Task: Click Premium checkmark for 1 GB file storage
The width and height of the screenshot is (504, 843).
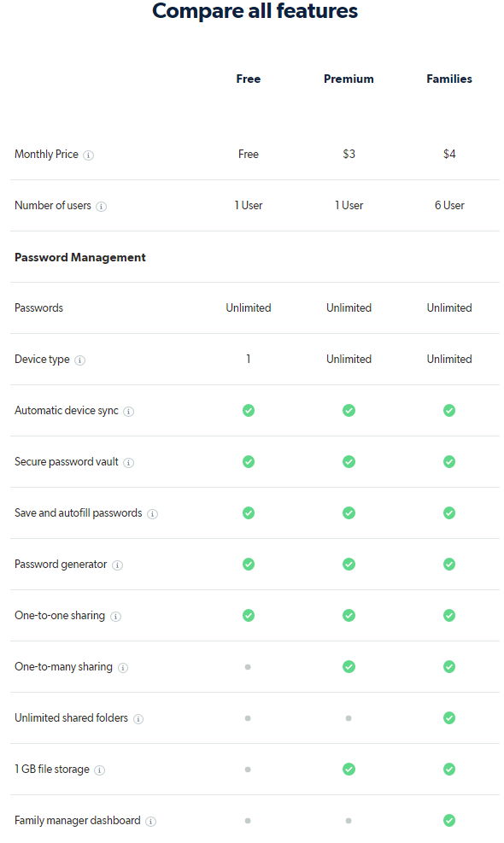Action: [349, 769]
